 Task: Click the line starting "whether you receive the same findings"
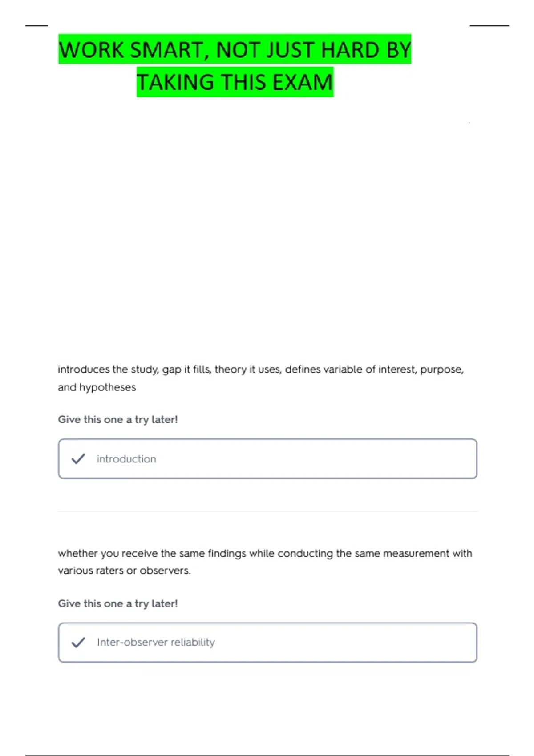pos(265,553)
